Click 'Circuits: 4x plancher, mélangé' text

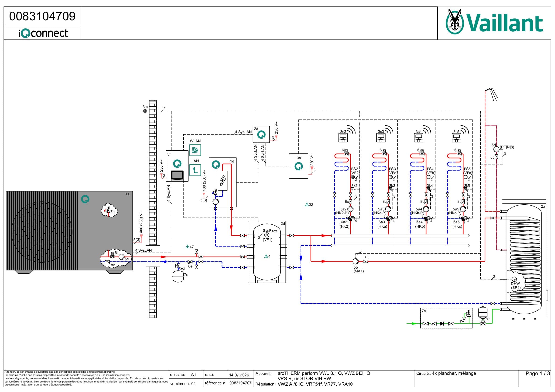point(446,373)
